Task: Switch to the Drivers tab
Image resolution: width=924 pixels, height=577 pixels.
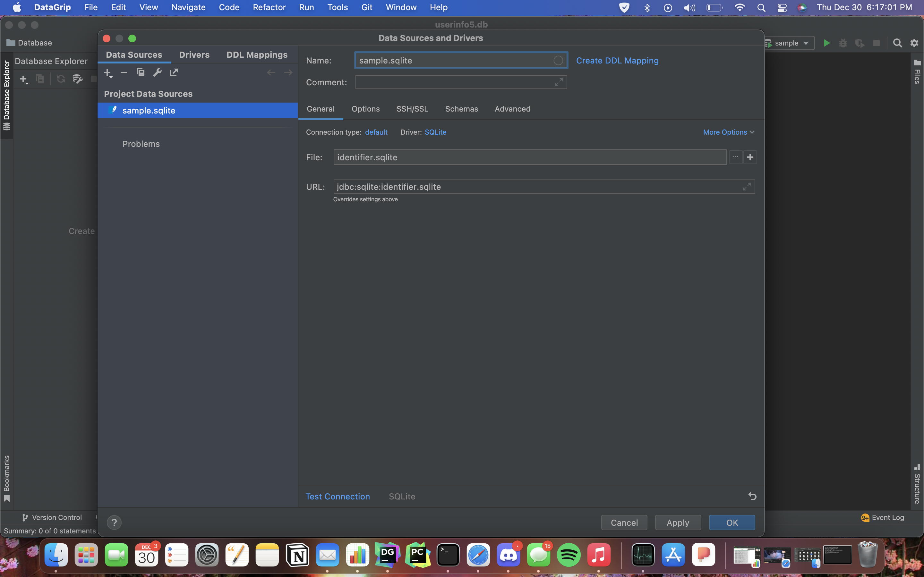Action: click(194, 54)
